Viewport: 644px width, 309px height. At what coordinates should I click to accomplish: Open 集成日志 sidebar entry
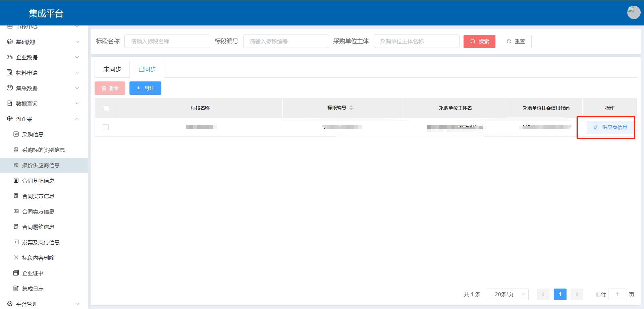click(33, 289)
